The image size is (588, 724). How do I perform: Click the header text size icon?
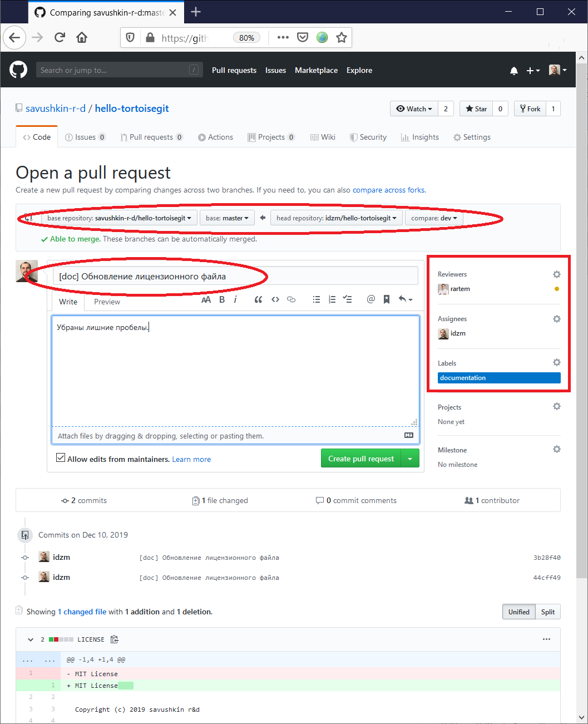[206, 299]
